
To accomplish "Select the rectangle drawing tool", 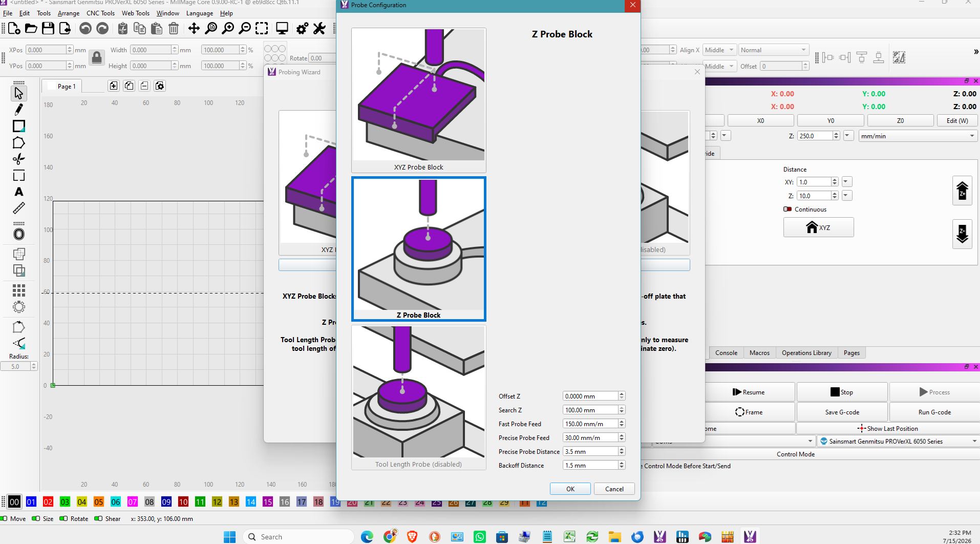I will (19, 126).
